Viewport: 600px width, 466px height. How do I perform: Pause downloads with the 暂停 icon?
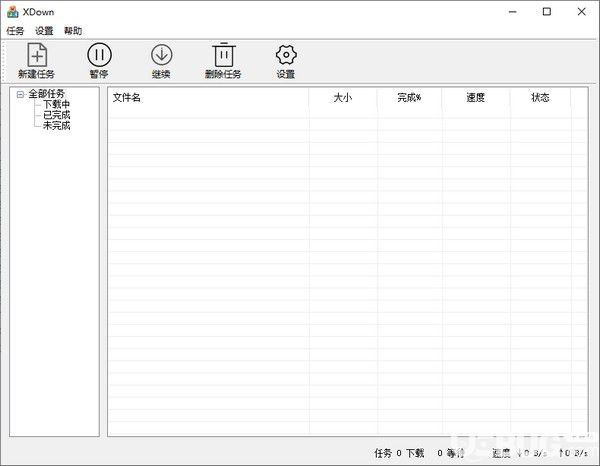coord(99,55)
